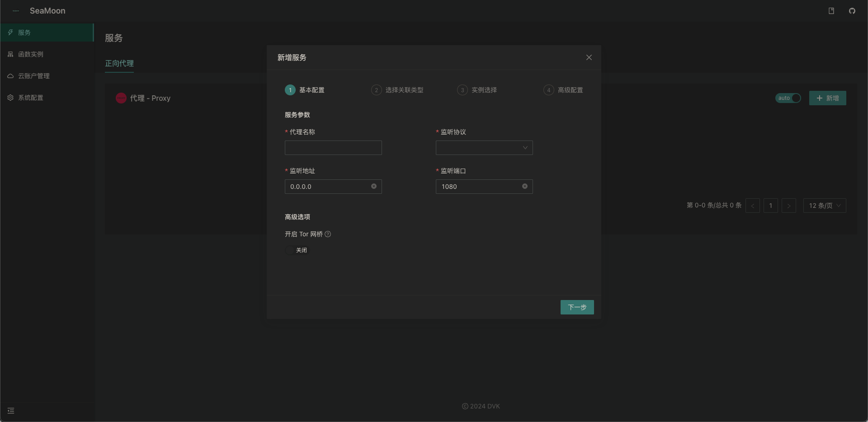This screenshot has width=868, height=422.
Task: Focus the 代理名称 input field
Action: tap(333, 148)
